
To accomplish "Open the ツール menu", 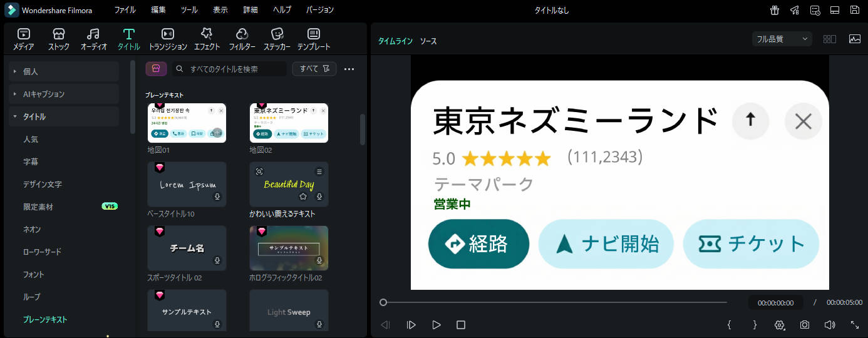I will (x=189, y=10).
